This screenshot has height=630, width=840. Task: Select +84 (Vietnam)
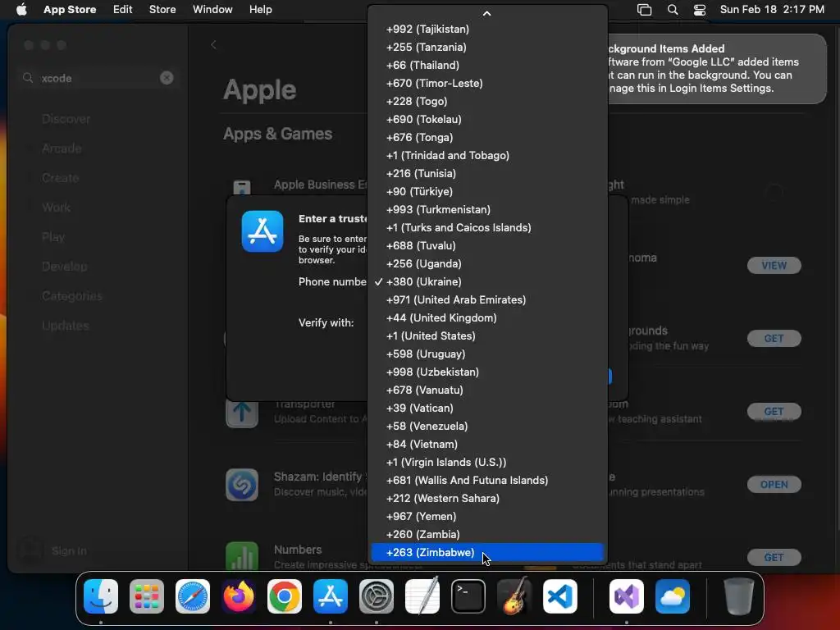tap(487, 444)
